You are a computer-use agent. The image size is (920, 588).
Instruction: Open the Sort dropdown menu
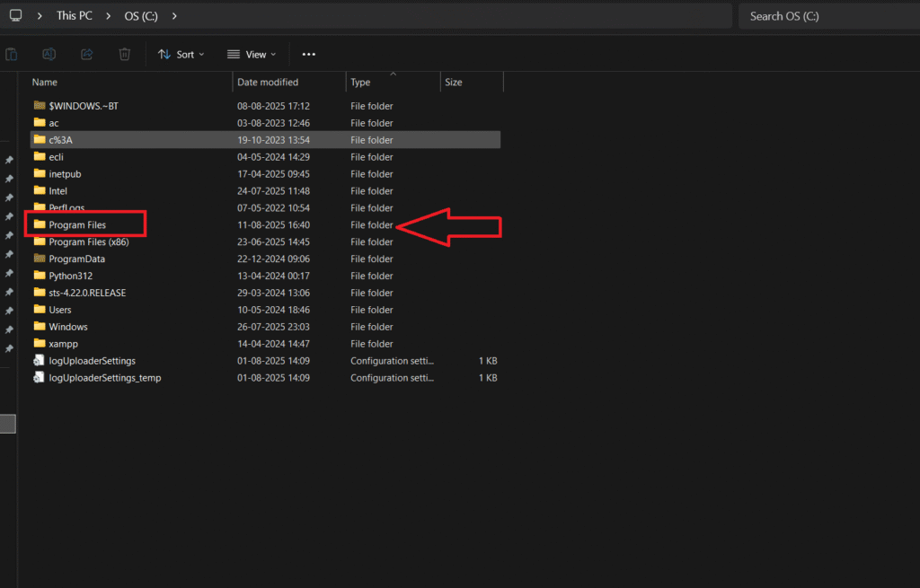coord(181,55)
